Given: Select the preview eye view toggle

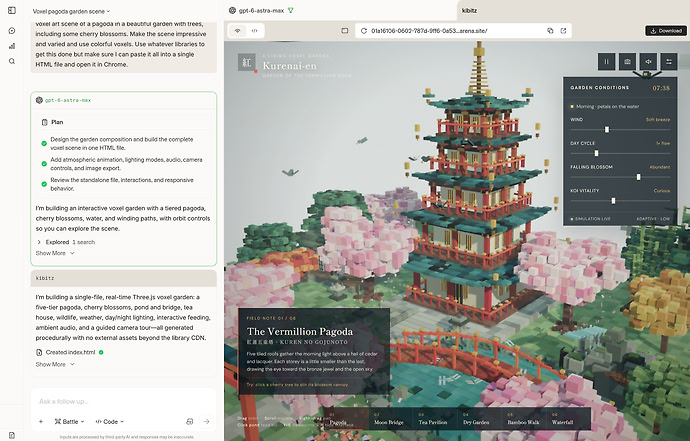Looking at the screenshot, I should pyautogui.click(x=238, y=31).
